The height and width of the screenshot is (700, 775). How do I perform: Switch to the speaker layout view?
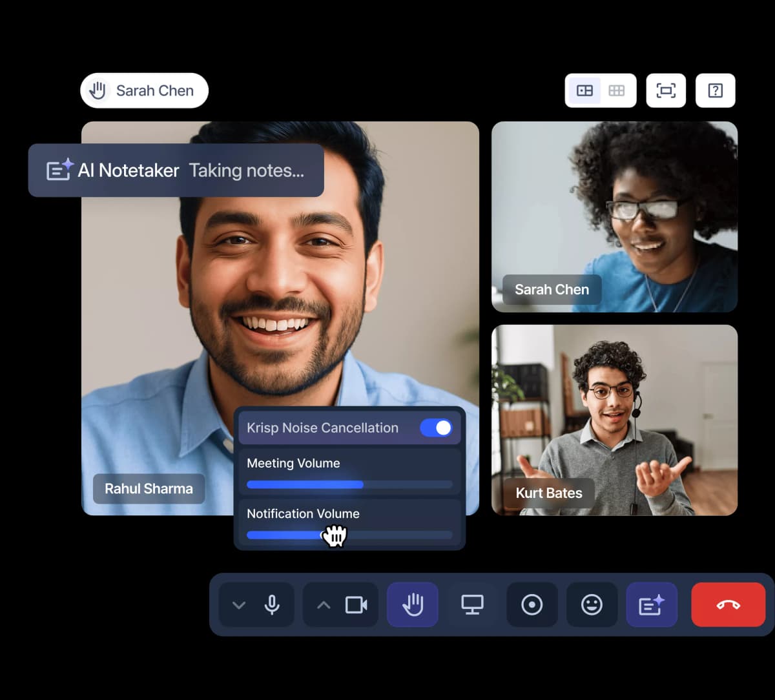(x=584, y=90)
